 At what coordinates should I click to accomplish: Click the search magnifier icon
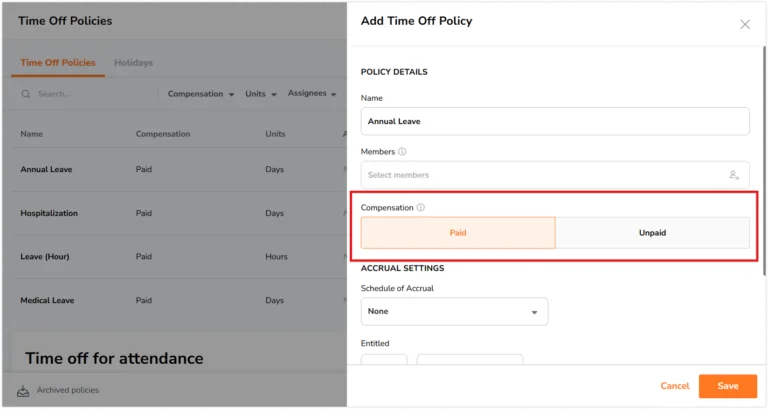(x=26, y=94)
